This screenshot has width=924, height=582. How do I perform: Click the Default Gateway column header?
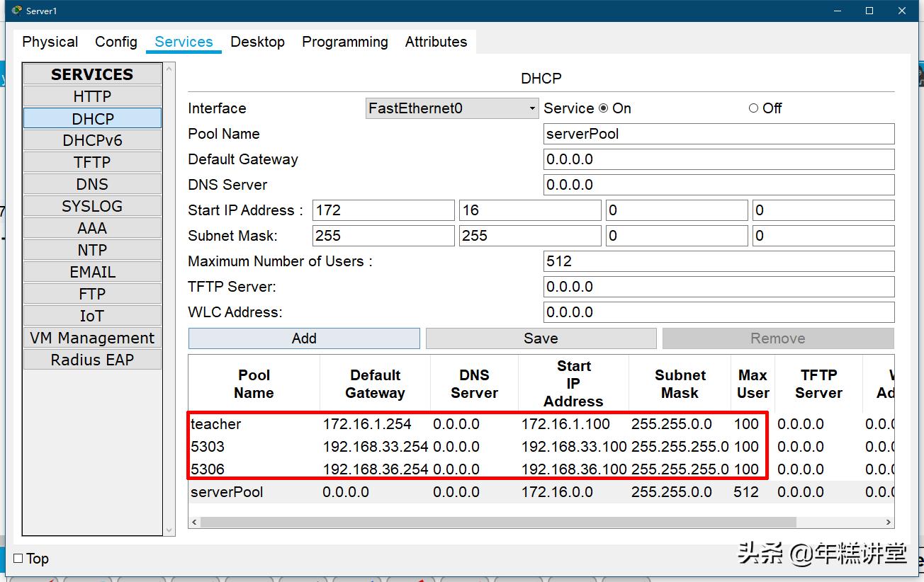375,384
